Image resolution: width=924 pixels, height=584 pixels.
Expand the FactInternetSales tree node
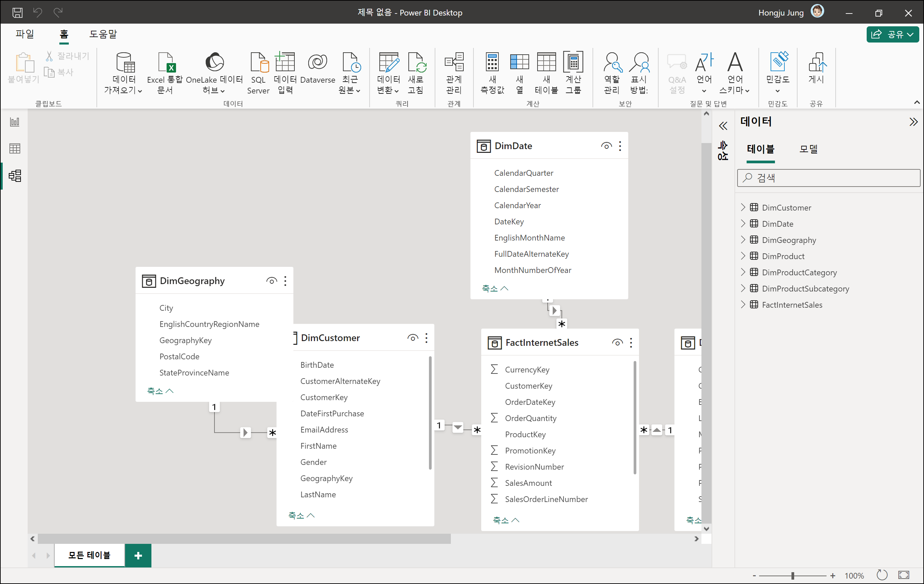click(x=743, y=304)
